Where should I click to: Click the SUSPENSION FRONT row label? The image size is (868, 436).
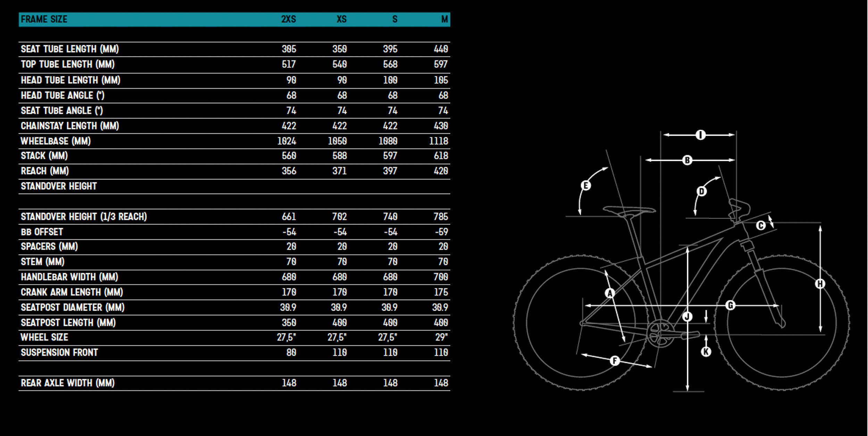click(x=59, y=353)
